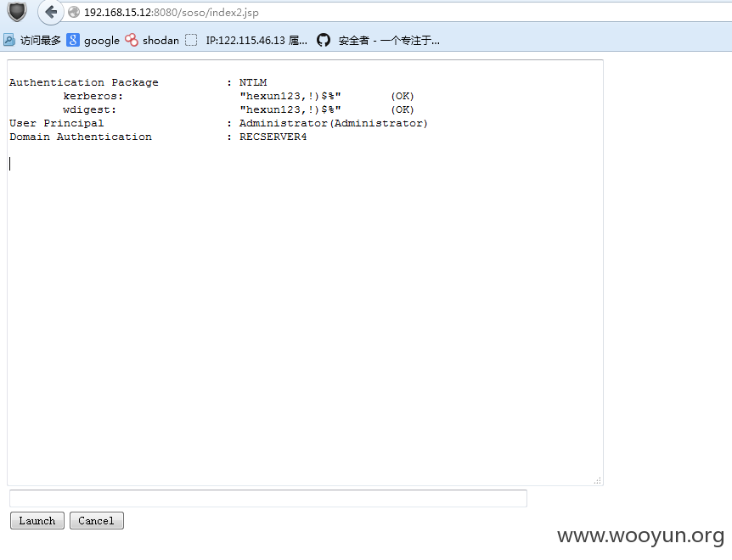
Task: Open the 访问最多 bookmark
Action: click(32, 41)
